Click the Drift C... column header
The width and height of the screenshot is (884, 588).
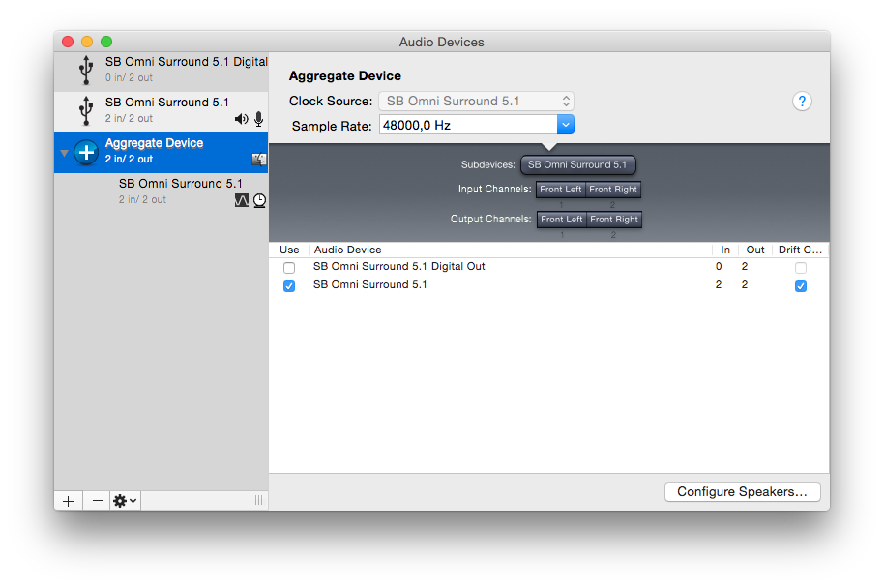click(800, 250)
